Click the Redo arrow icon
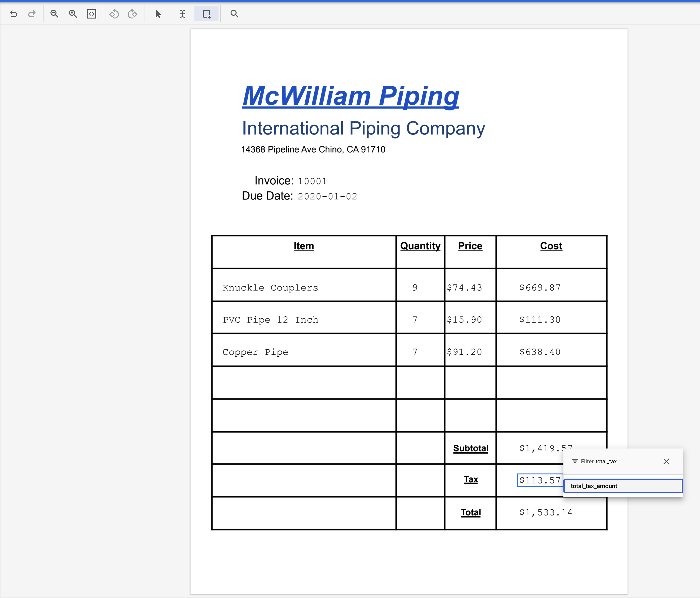This screenshot has height=598, width=700. [x=32, y=14]
